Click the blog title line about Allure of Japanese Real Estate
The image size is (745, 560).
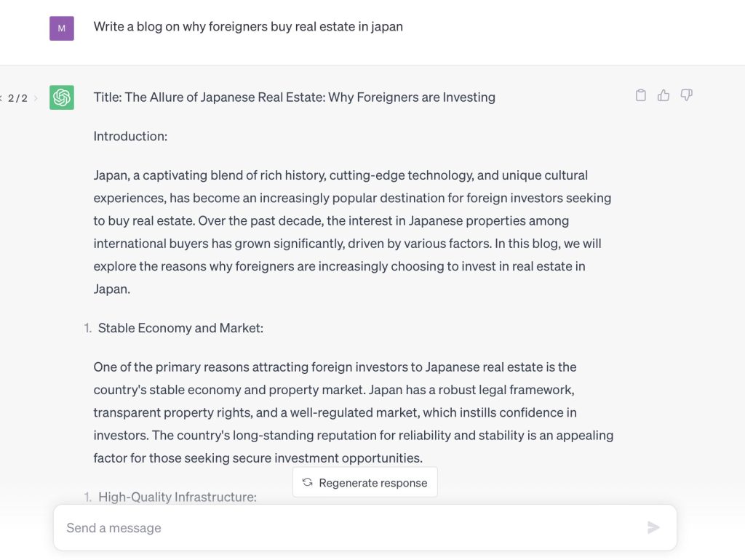tap(294, 97)
